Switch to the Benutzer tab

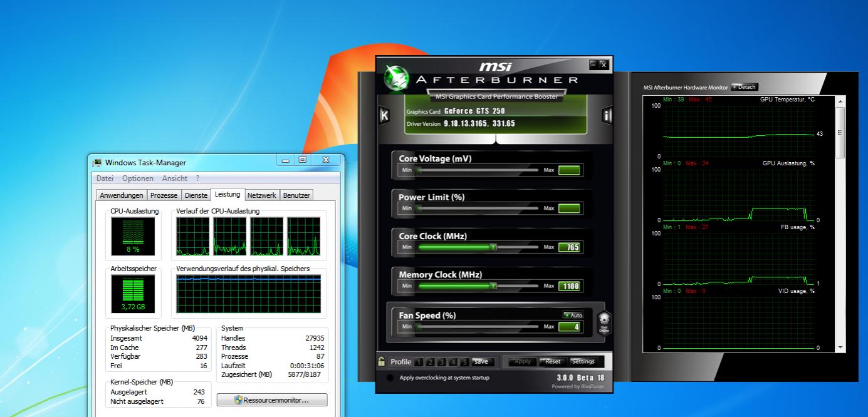click(296, 195)
